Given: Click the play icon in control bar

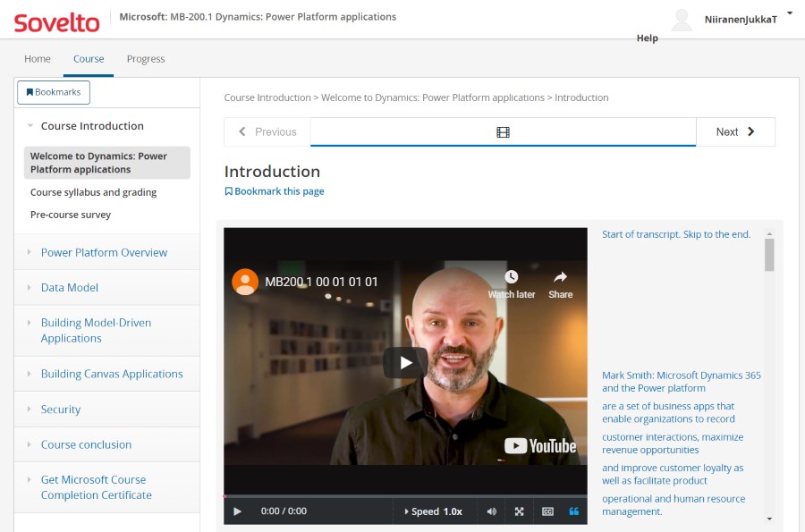Looking at the screenshot, I should (x=237, y=511).
